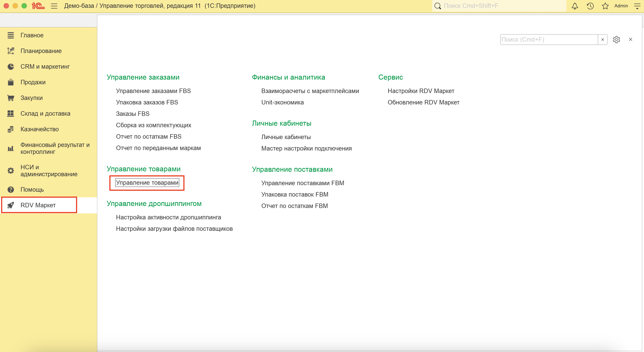Open Управление заказами FBS
The width and height of the screenshot is (644, 352).
coord(153,91)
